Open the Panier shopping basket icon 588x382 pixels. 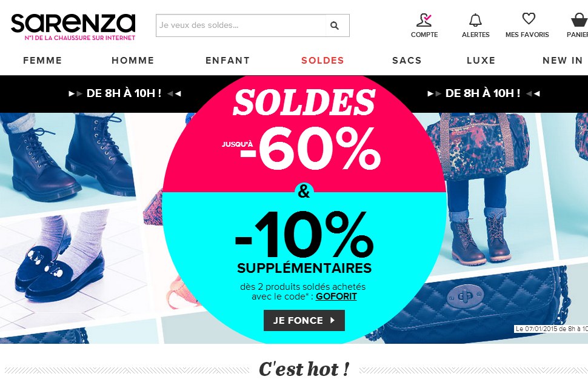[x=580, y=19]
